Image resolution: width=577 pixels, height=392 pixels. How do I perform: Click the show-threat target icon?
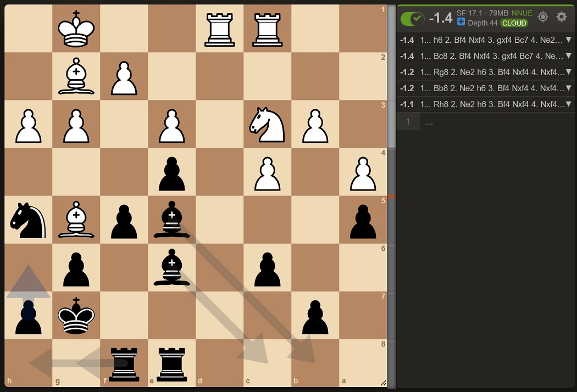543,17
